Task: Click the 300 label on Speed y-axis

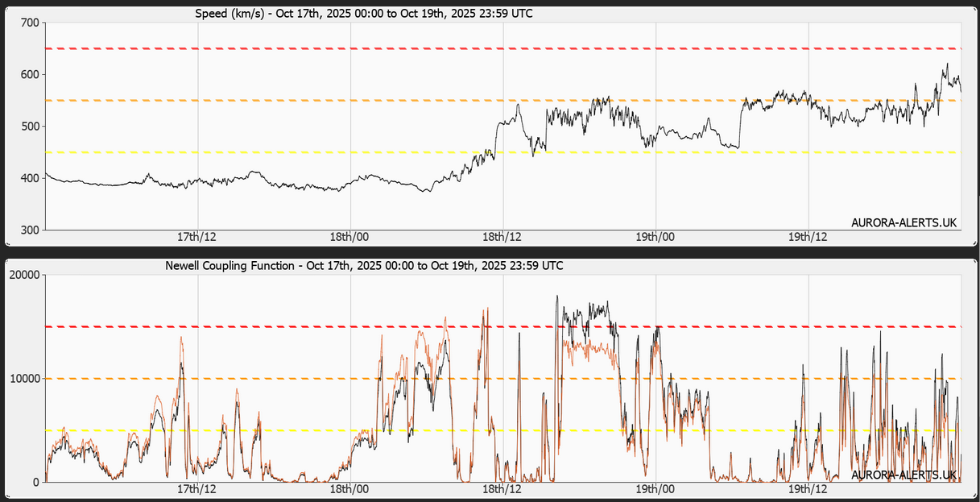Action: 30,230
